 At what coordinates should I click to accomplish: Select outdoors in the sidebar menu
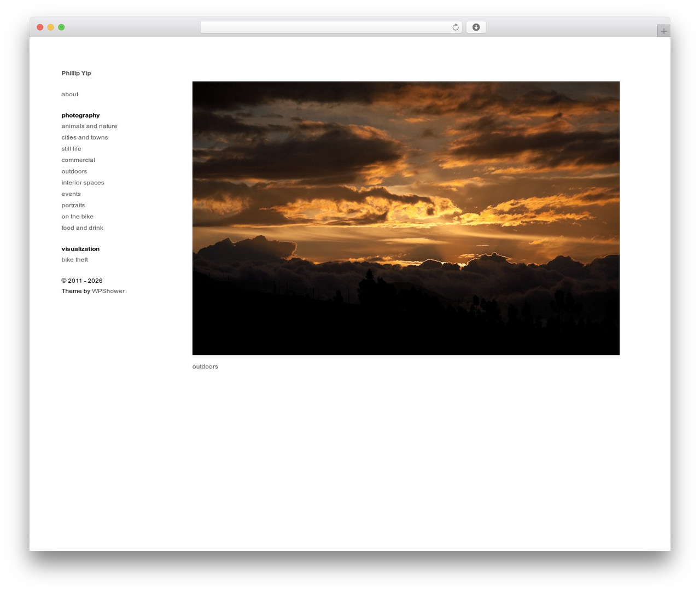pos(74,171)
